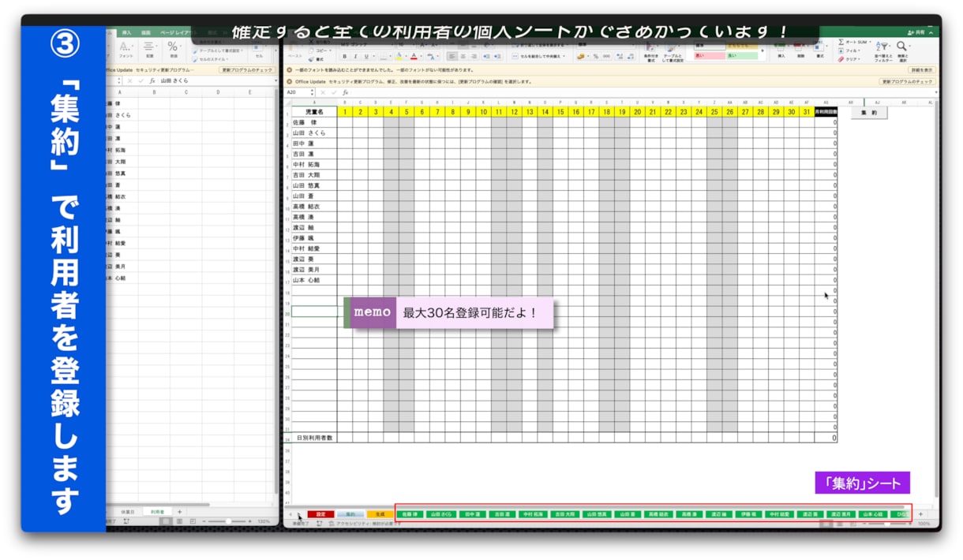Open フィル dropdown in ribbon
This screenshot has height=560, width=963.
(850, 50)
